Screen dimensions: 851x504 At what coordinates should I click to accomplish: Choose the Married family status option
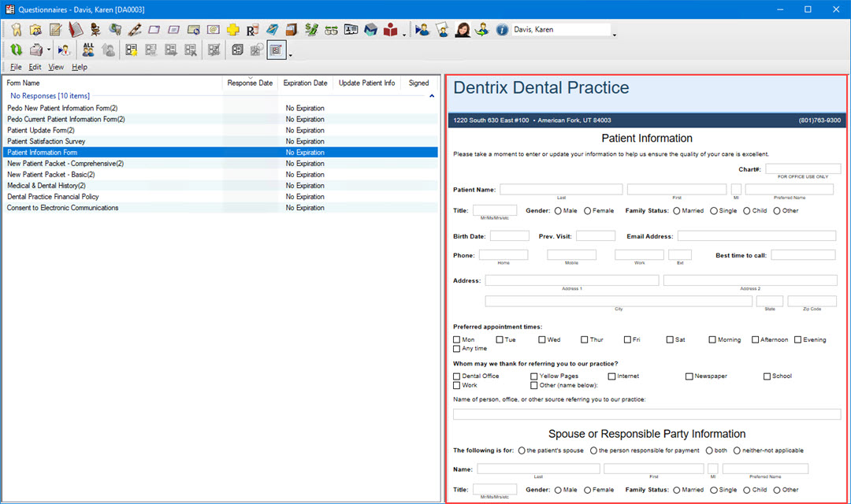pos(676,211)
